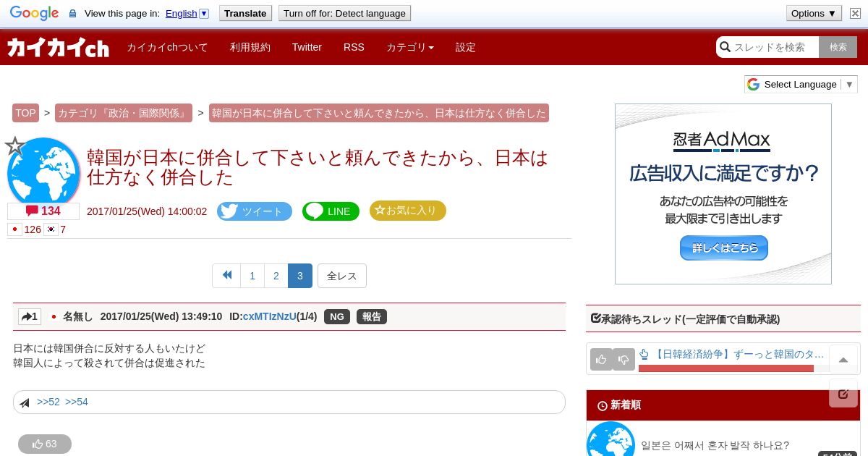
Task: Open 設定 page
Action: (466, 47)
